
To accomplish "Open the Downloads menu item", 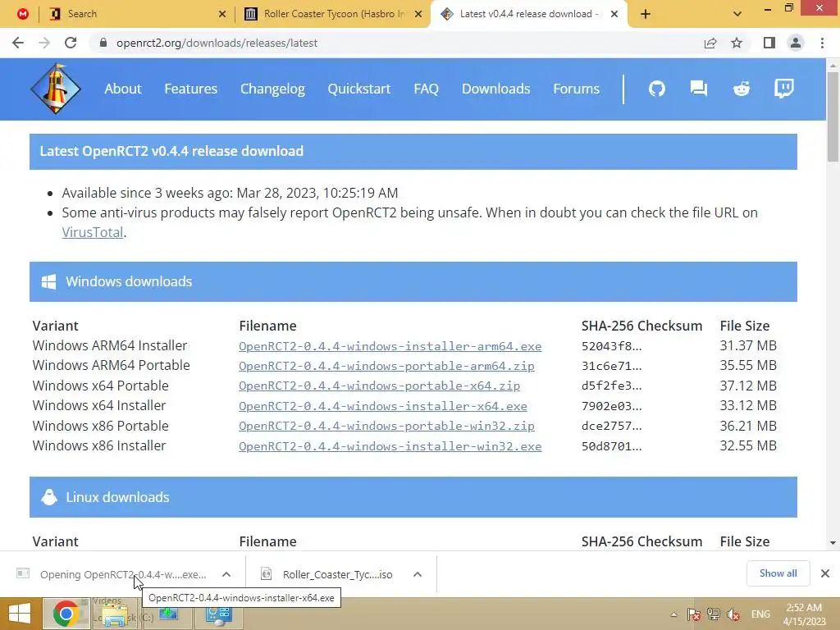I will (x=496, y=89).
